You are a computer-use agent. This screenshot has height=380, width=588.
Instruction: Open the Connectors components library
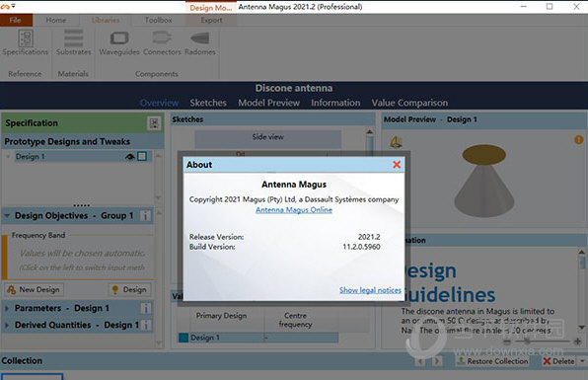coord(162,42)
